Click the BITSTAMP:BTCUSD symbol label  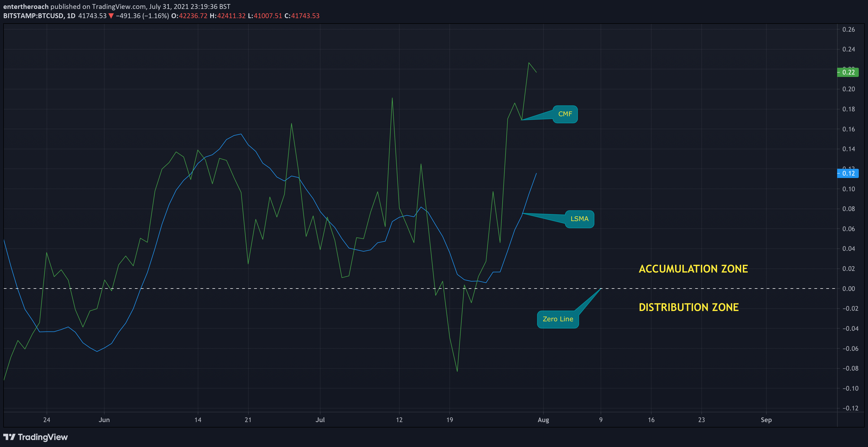point(33,16)
